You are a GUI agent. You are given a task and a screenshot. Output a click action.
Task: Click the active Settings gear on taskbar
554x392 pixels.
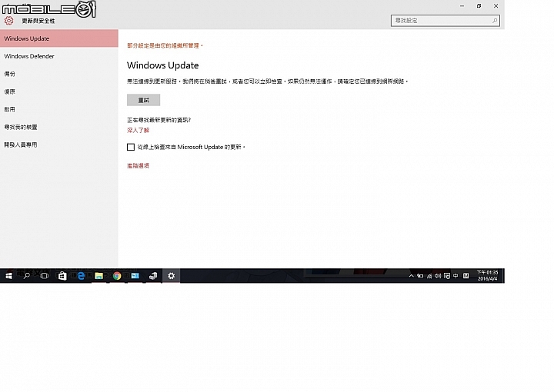coord(172,276)
